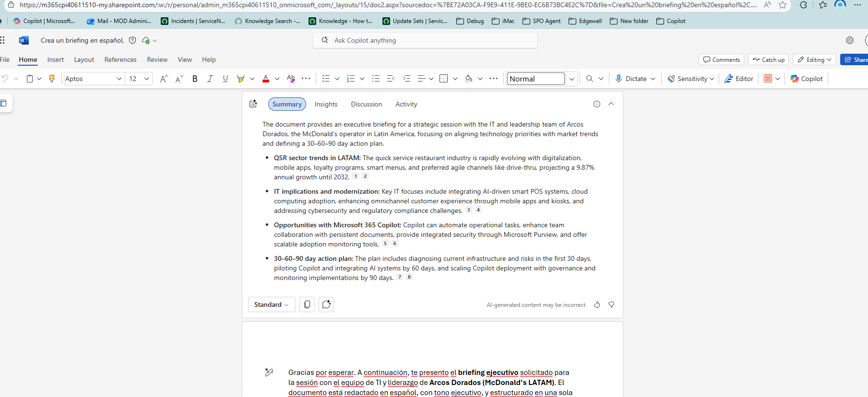Click the Share button
868x397 pixels.
click(855, 59)
